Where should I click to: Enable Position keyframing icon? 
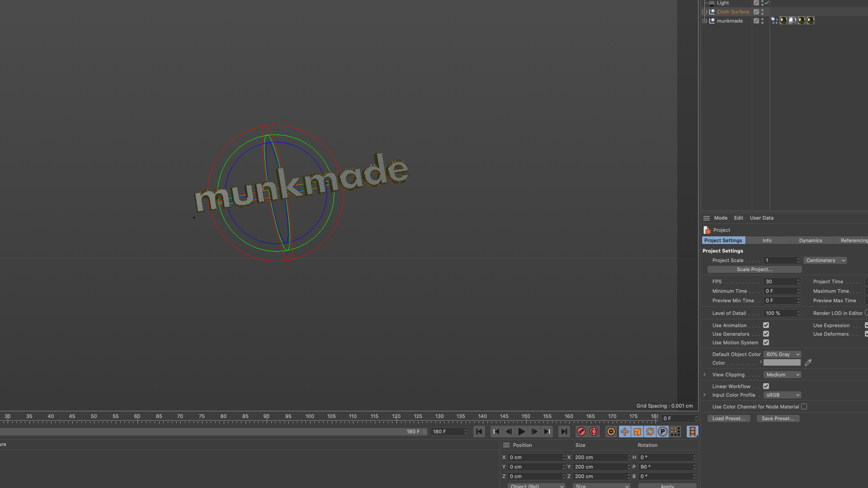(x=625, y=432)
